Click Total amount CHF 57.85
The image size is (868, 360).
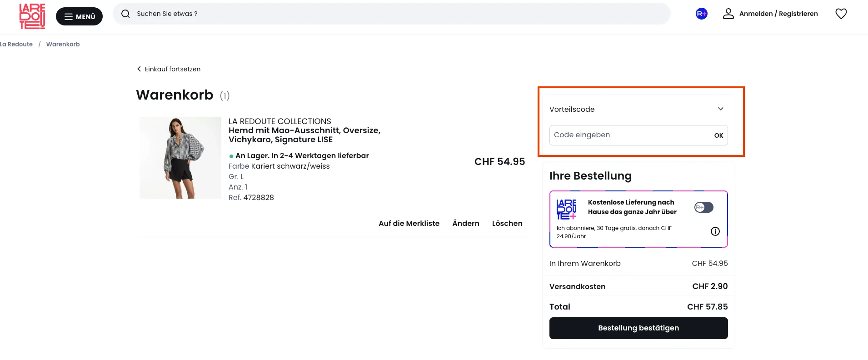708,307
